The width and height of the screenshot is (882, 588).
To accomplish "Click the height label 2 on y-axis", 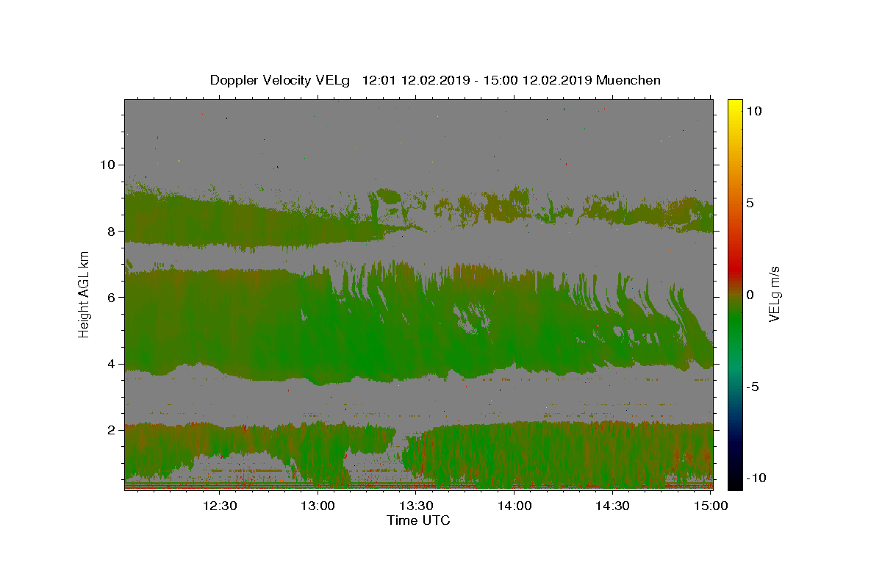I will coord(110,430).
